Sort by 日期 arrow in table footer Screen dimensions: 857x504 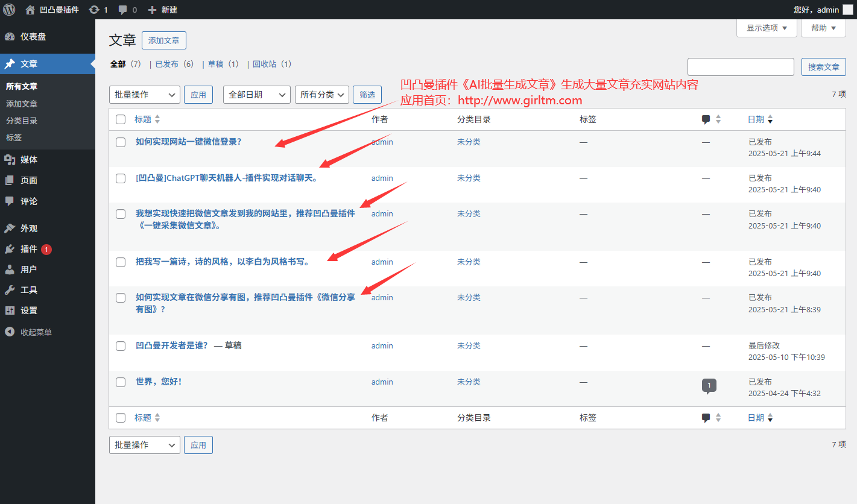tap(770, 418)
